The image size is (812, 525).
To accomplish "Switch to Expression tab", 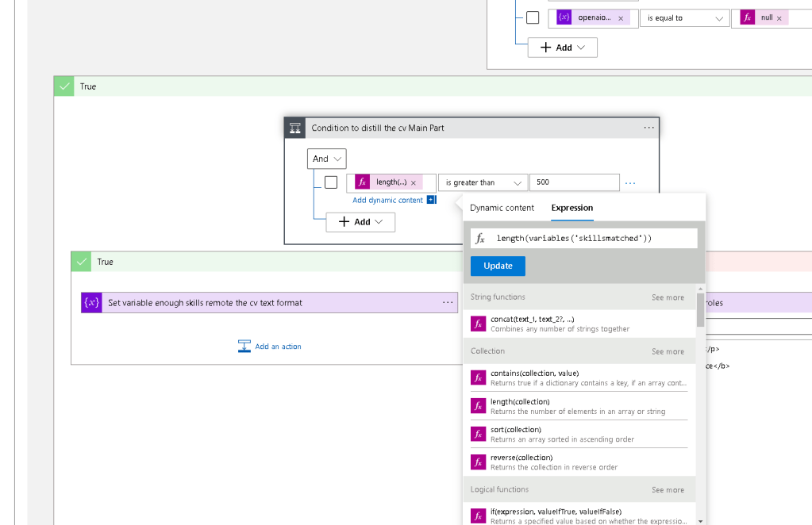I will pyautogui.click(x=572, y=208).
